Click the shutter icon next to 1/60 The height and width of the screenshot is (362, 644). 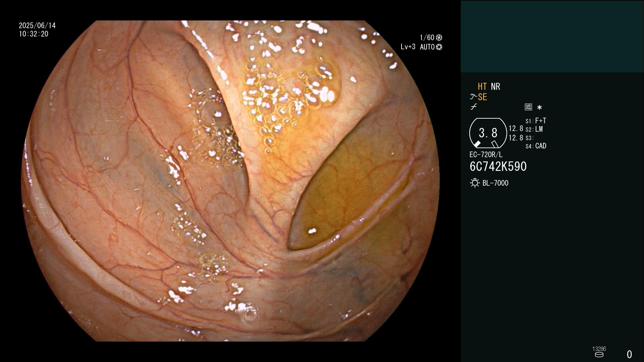tap(439, 38)
